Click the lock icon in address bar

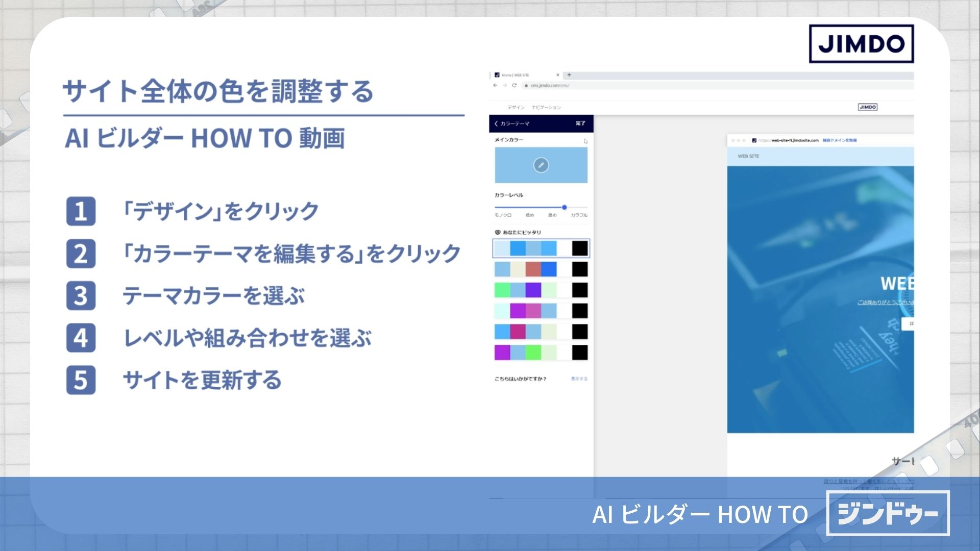click(526, 85)
